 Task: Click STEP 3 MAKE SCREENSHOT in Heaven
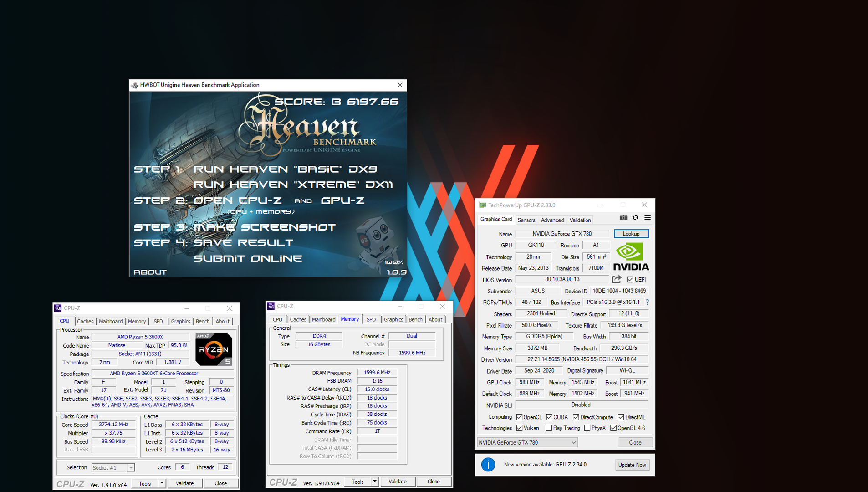pos(235,227)
